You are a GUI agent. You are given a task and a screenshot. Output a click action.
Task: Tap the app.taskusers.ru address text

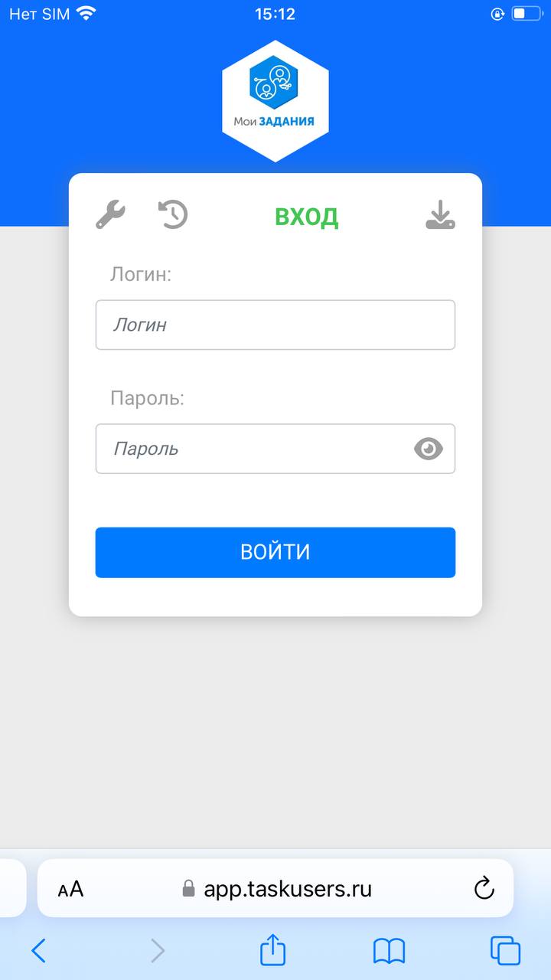click(x=288, y=889)
